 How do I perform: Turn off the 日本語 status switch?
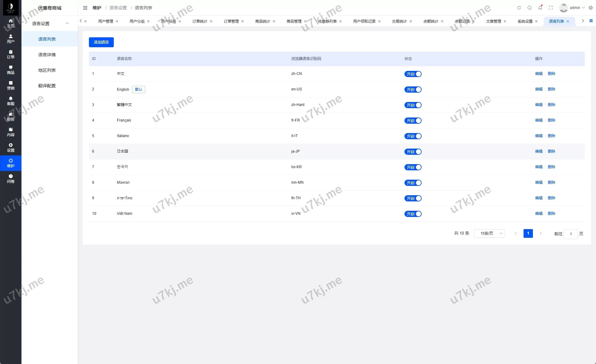click(413, 152)
